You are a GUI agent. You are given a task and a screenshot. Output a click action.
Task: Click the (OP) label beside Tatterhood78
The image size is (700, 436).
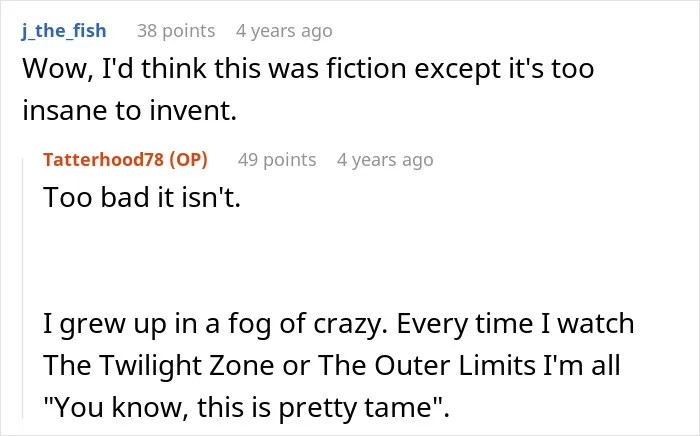tap(188, 159)
